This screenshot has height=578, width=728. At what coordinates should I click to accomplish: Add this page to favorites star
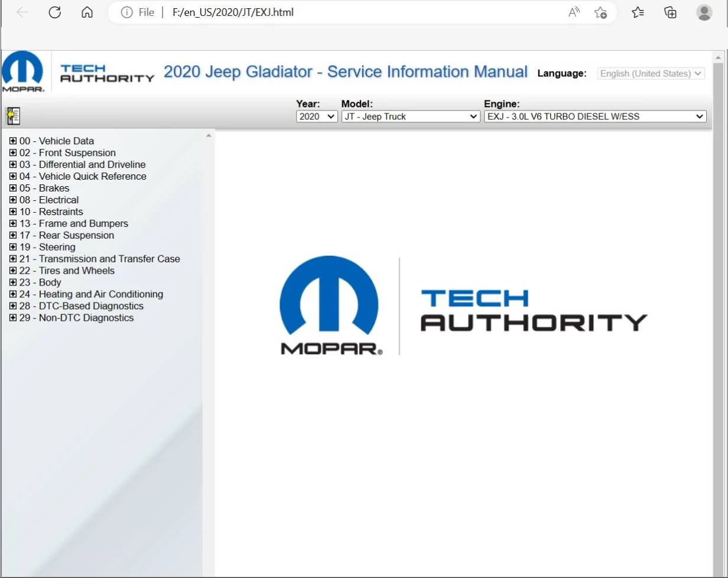tap(600, 12)
